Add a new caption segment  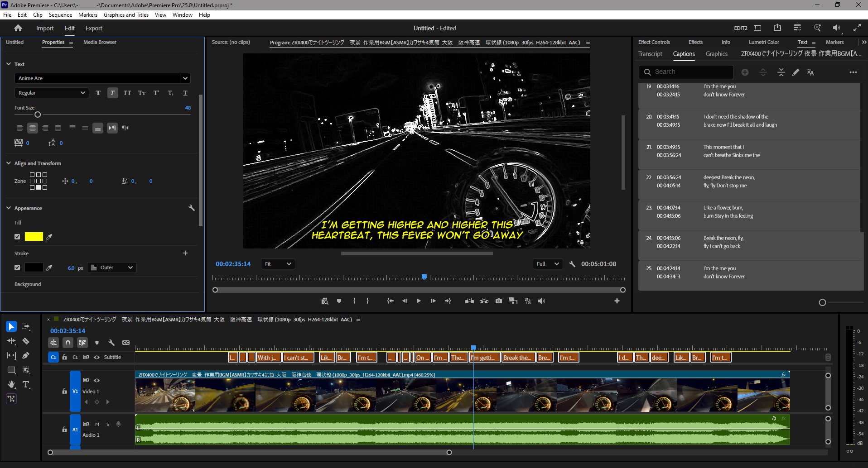[x=745, y=72]
